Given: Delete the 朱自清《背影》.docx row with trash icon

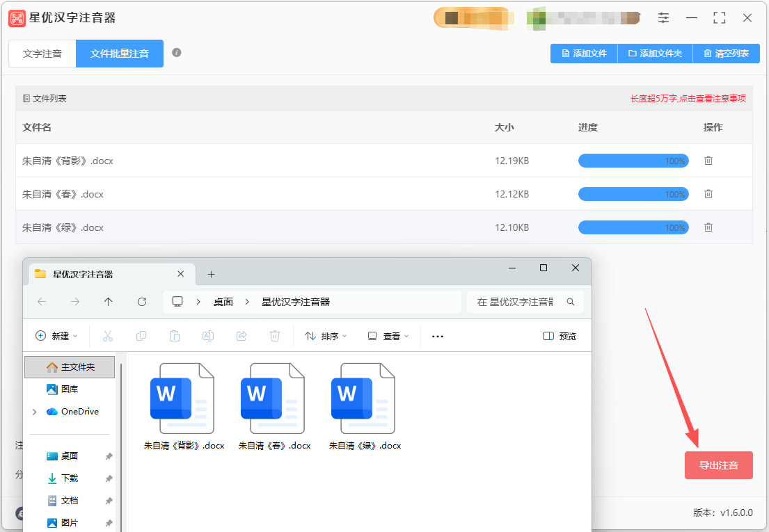Looking at the screenshot, I should [708, 161].
